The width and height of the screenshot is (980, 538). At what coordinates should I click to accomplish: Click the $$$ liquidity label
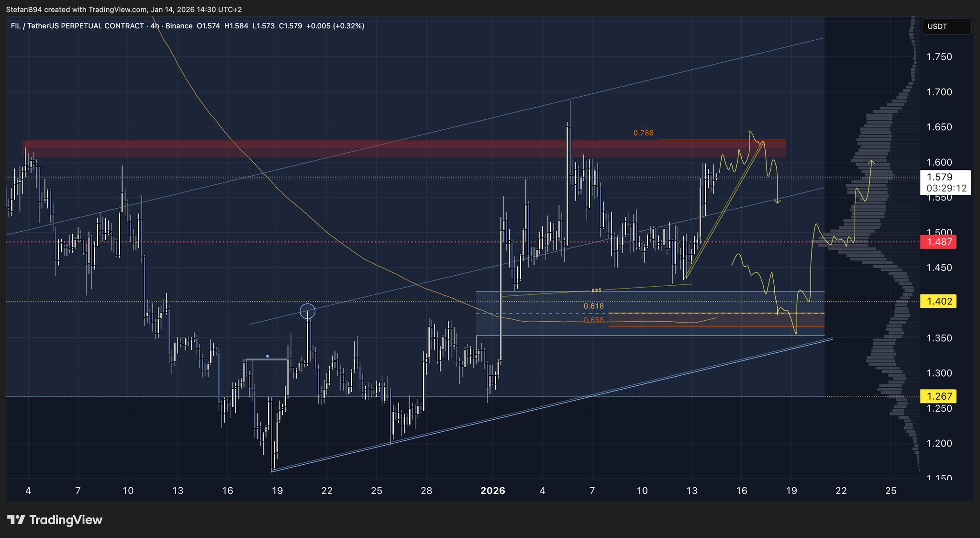596,291
